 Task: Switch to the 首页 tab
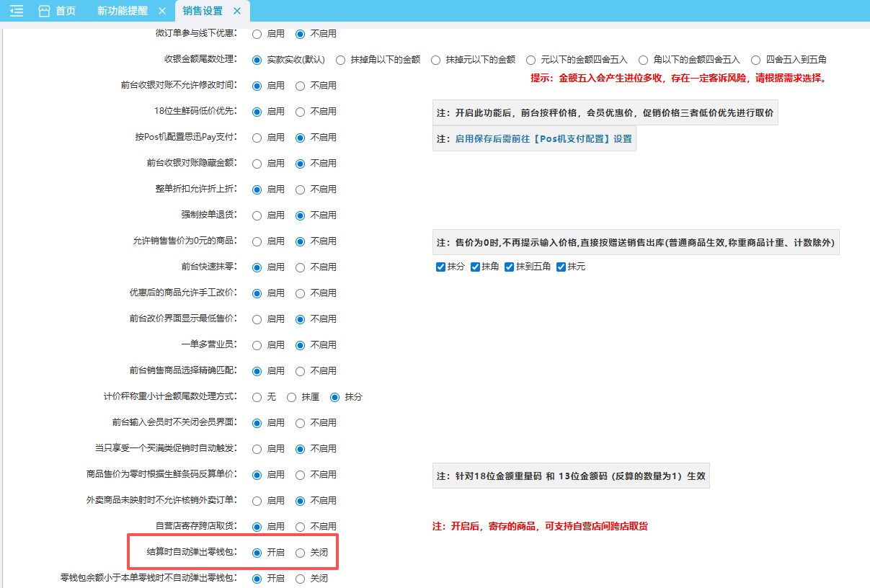click(x=66, y=11)
